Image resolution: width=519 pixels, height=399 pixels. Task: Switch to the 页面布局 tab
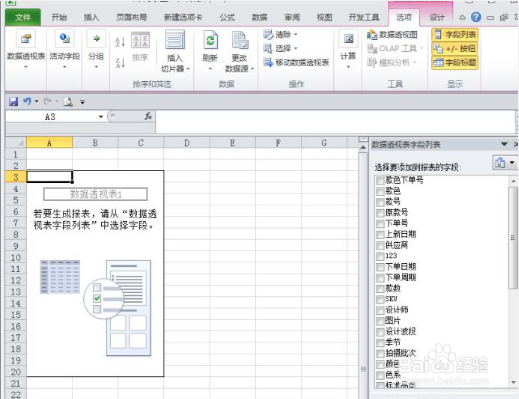132,17
